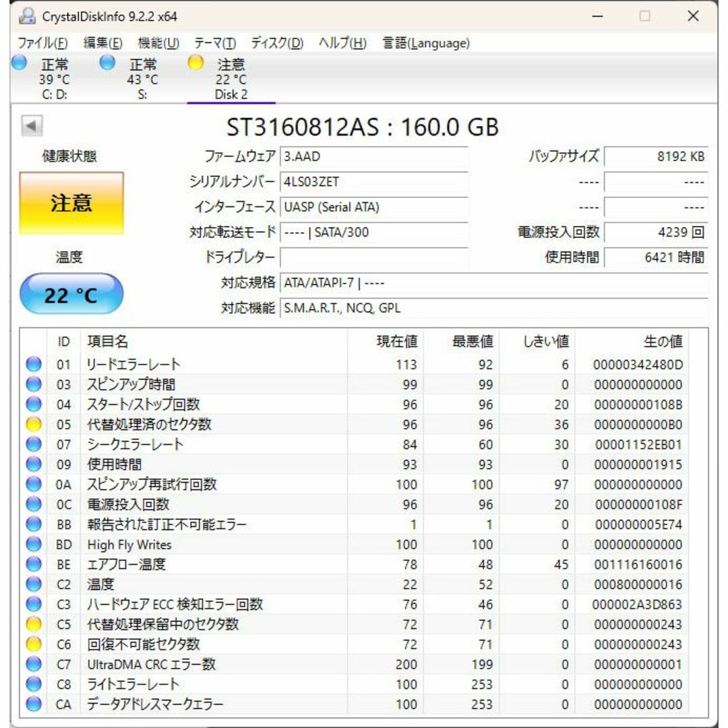This screenshot has height=728, width=728.
Task: Click the CrystalDiskInfo app icon in title bar
Action: coord(27,16)
